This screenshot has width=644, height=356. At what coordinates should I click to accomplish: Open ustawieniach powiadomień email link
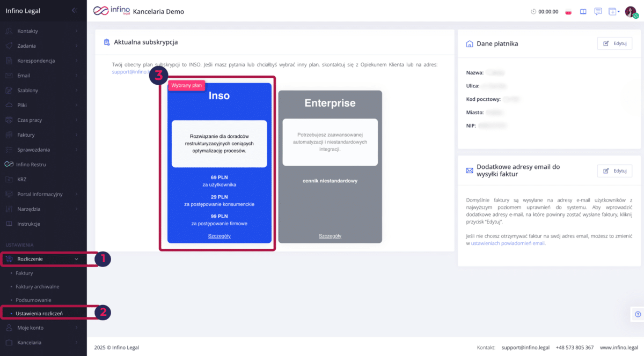coord(508,243)
